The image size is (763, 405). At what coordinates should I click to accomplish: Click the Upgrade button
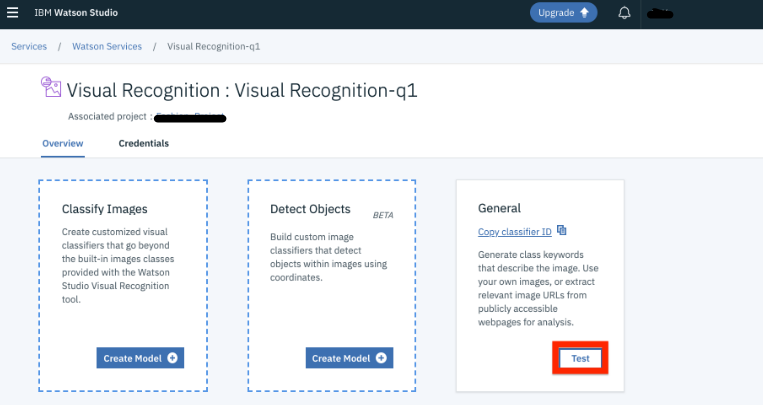[563, 13]
